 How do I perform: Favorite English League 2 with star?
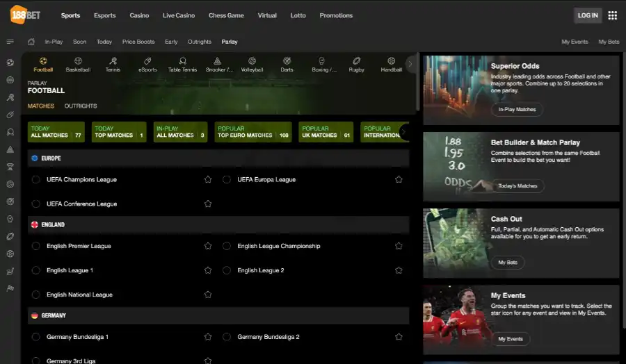tap(399, 270)
